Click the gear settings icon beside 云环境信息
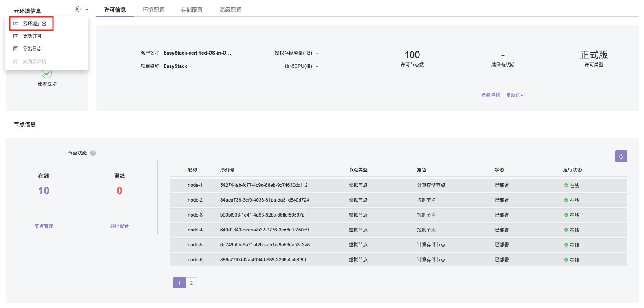Viewport: 644px width, 308px height. (x=78, y=9)
